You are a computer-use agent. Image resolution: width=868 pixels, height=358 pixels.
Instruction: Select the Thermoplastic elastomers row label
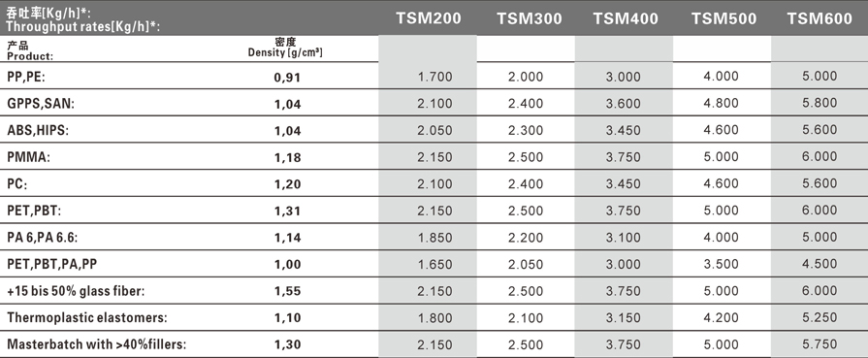tap(87, 317)
